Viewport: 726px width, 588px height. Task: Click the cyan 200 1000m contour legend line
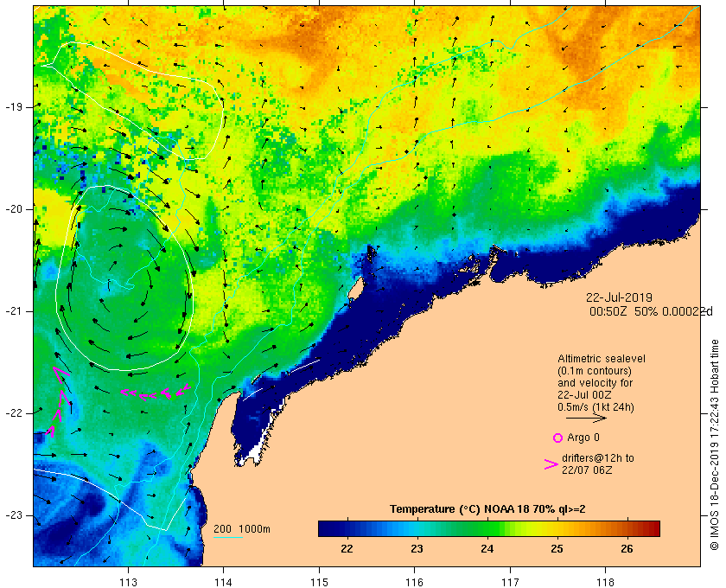pos(228,538)
